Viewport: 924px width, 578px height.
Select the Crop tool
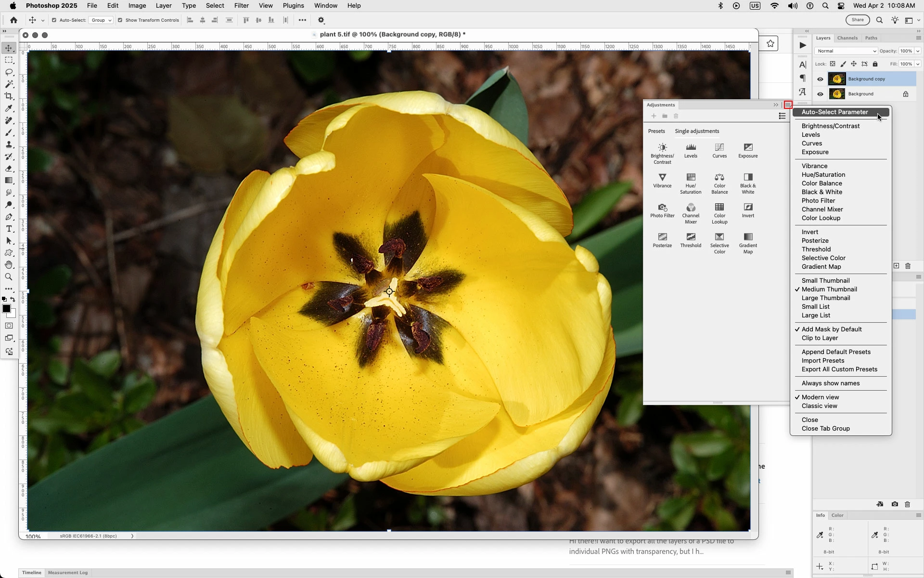click(9, 96)
